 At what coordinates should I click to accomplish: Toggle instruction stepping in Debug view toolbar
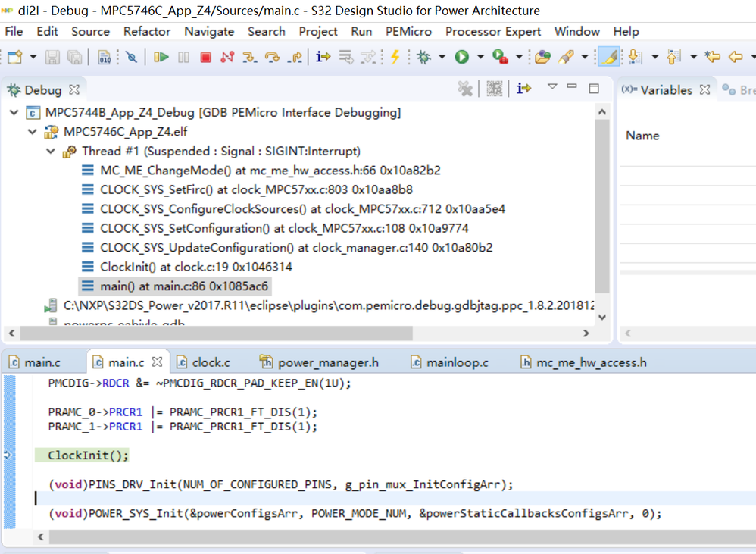point(523,88)
